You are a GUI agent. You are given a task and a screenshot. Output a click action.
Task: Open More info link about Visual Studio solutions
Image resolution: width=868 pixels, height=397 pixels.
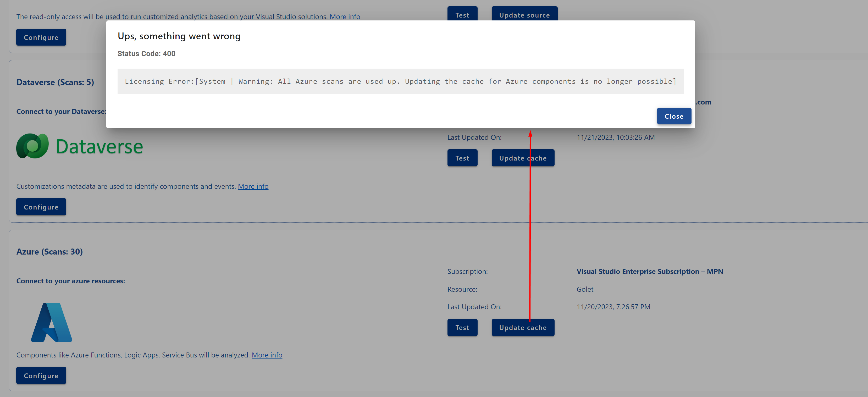[x=345, y=16]
